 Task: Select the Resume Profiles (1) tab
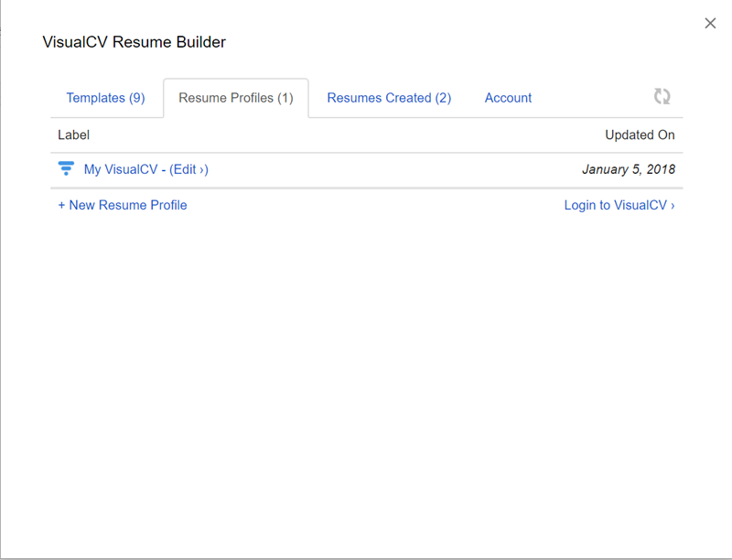click(236, 98)
